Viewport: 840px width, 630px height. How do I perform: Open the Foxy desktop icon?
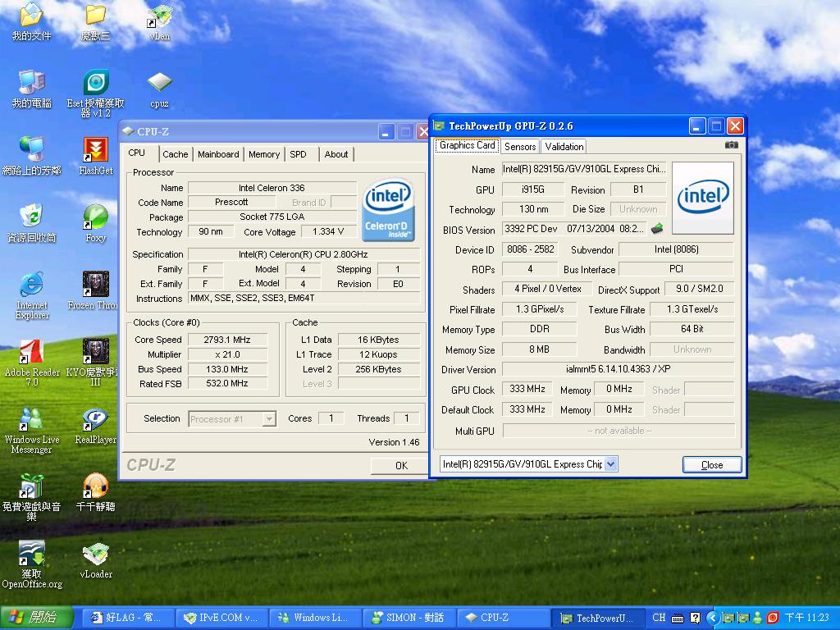96,218
